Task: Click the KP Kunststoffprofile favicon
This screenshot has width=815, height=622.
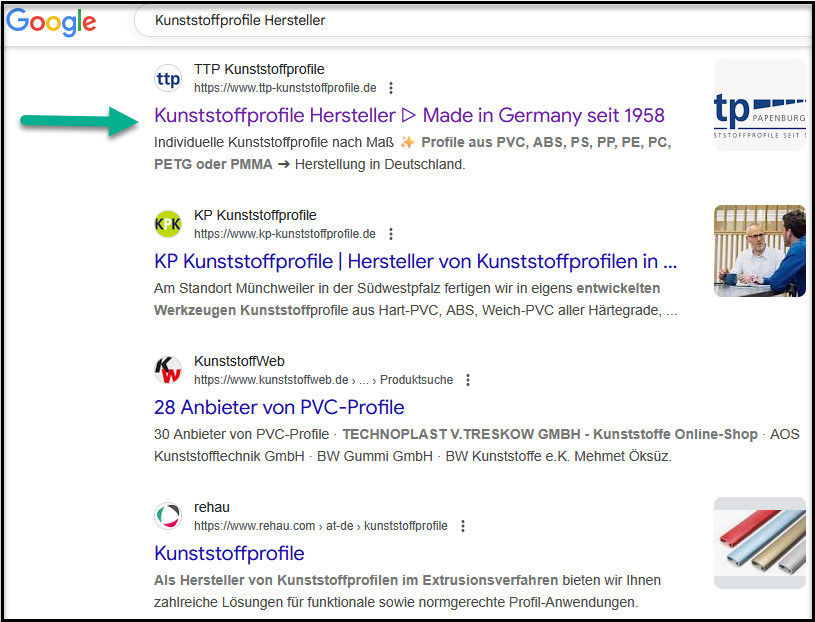Action: click(x=169, y=225)
